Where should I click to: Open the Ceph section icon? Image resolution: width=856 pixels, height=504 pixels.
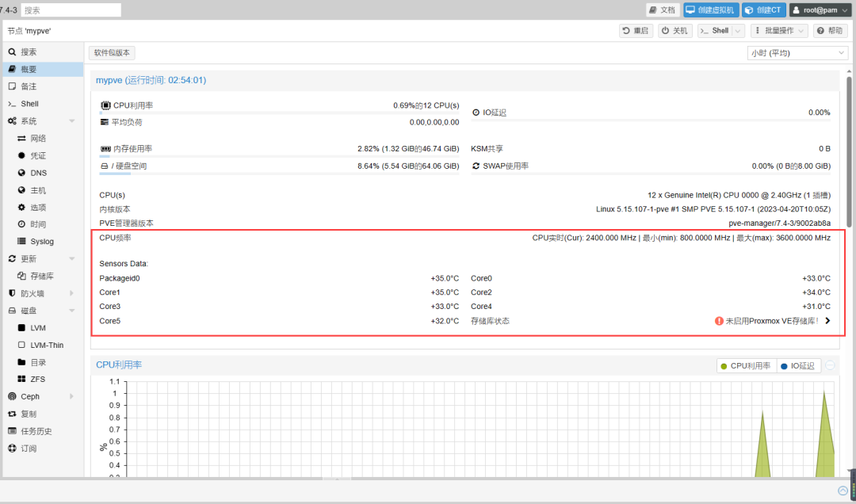[x=12, y=396]
